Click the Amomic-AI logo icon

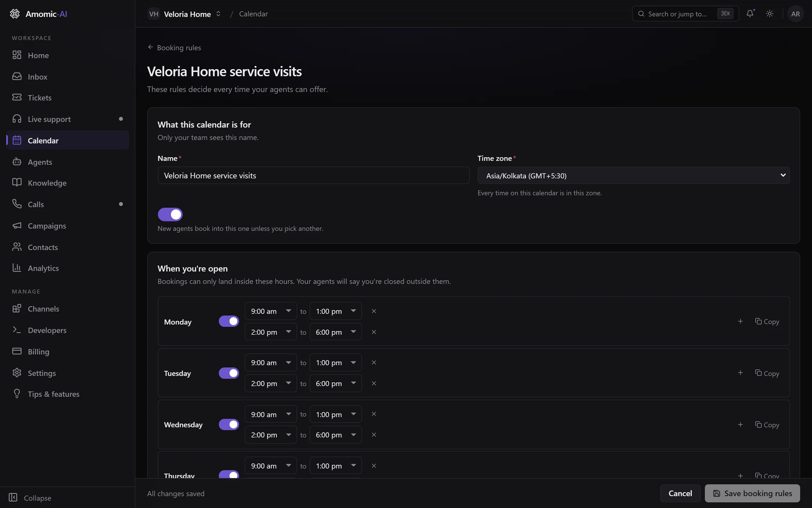[x=15, y=14]
